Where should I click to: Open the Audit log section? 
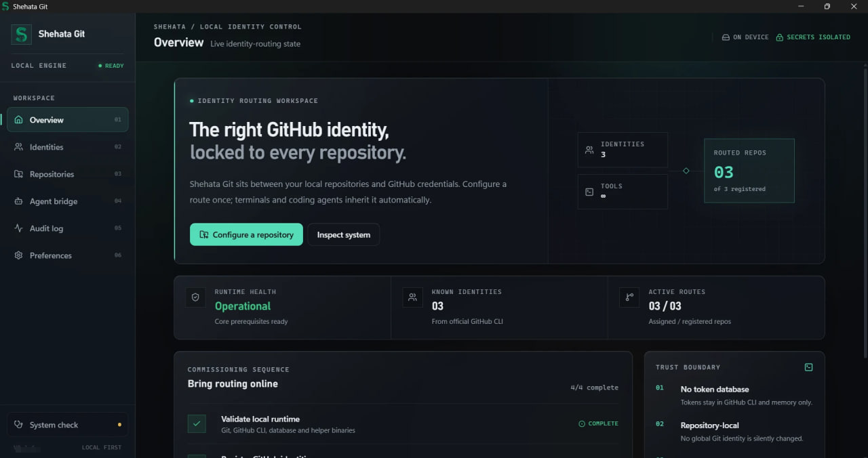68,228
